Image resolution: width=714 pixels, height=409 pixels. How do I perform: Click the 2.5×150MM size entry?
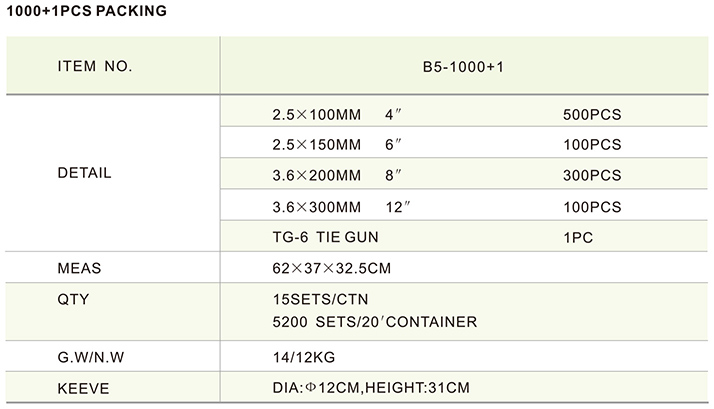click(x=316, y=145)
